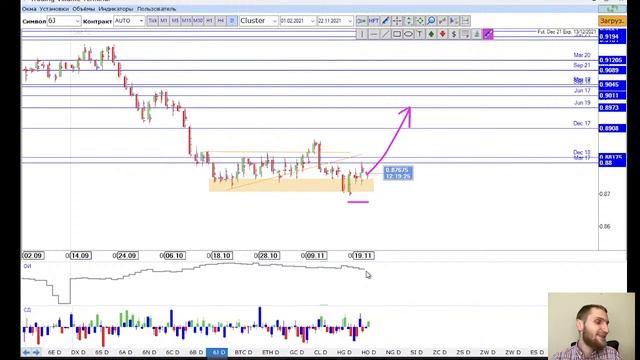The width and height of the screenshot is (640, 360).
Task: Click the HFT toolbar button
Action: (373, 20)
